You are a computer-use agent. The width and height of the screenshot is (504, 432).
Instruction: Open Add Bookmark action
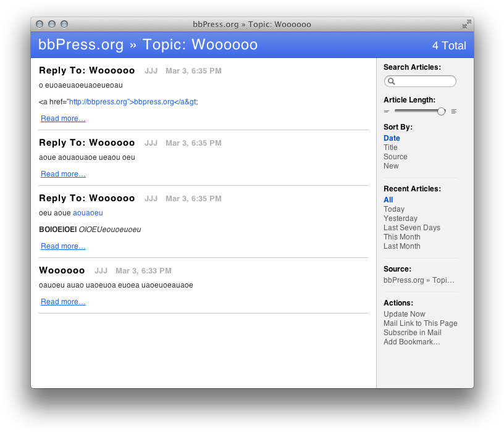click(x=411, y=342)
